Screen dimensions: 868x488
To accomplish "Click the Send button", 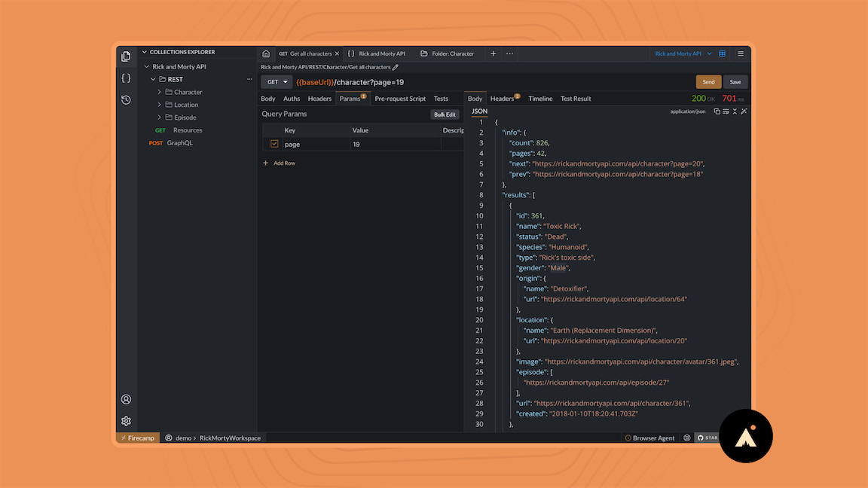I will pos(708,82).
